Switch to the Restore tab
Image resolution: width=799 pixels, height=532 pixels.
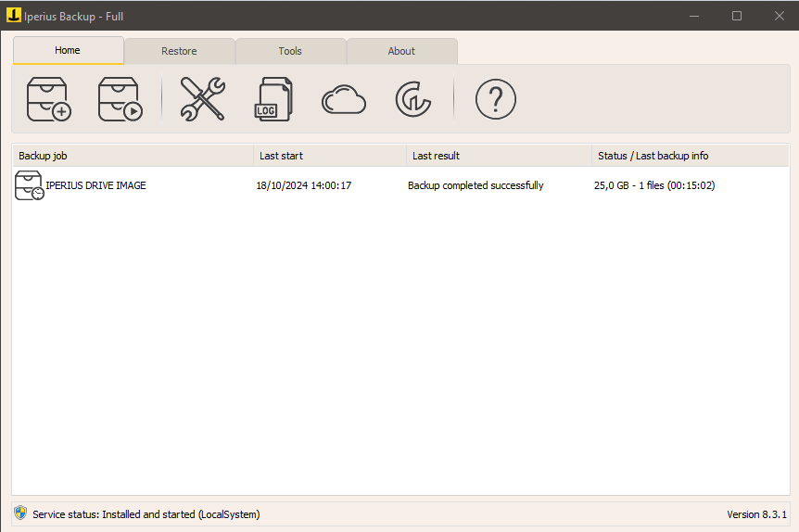[x=179, y=51]
